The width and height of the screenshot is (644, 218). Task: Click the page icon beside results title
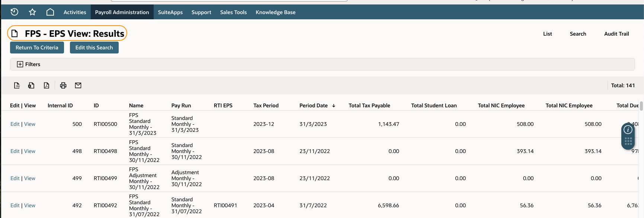pyautogui.click(x=15, y=34)
